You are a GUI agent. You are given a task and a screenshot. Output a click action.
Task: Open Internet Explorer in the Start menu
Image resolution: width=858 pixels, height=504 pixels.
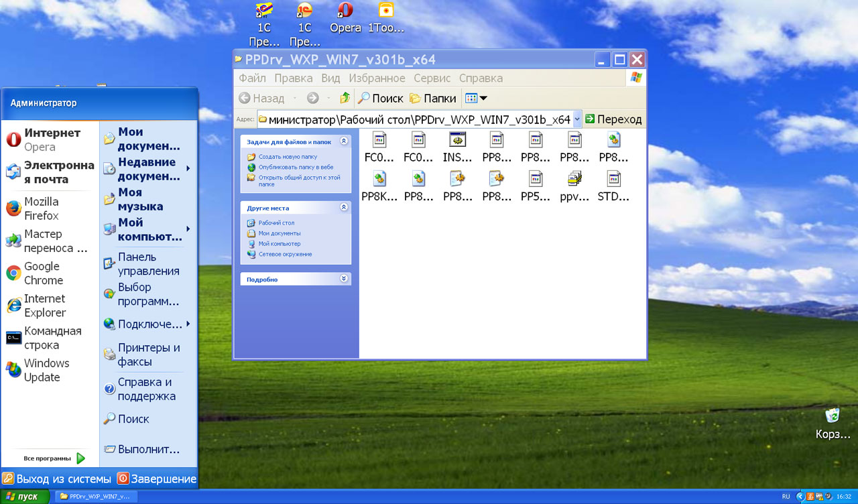click(x=44, y=306)
